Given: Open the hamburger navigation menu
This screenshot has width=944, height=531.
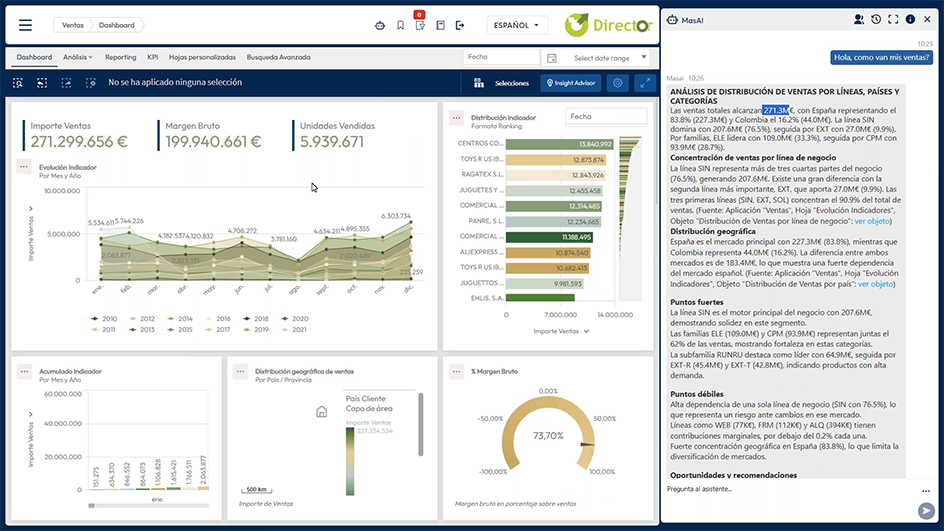Looking at the screenshot, I should pyautogui.click(x=25, y=25).
